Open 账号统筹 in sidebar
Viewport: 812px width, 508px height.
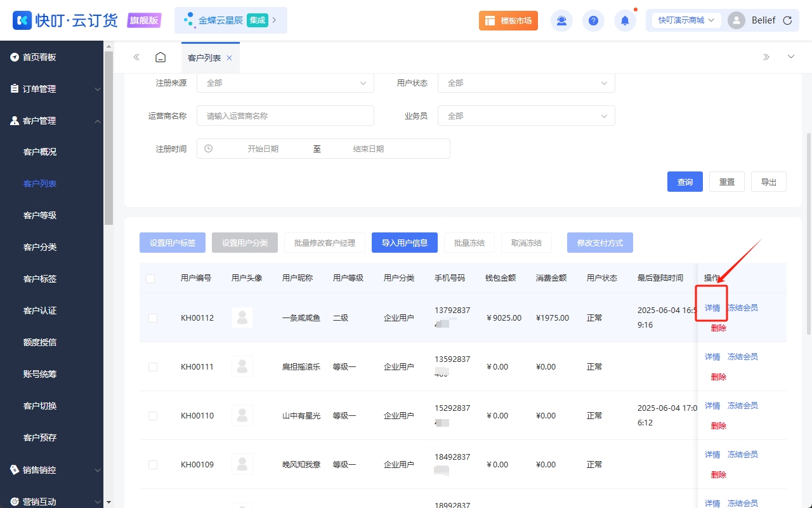[40, 374]
